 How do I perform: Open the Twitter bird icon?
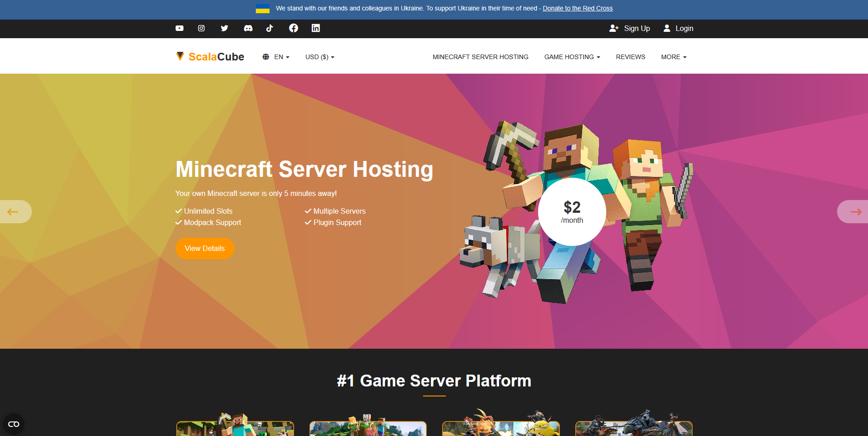click(224, 28)
